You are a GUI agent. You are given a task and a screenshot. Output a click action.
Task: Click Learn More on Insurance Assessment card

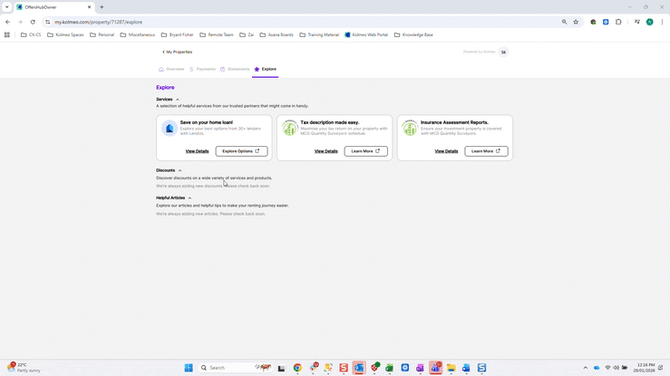click(486, 151)
